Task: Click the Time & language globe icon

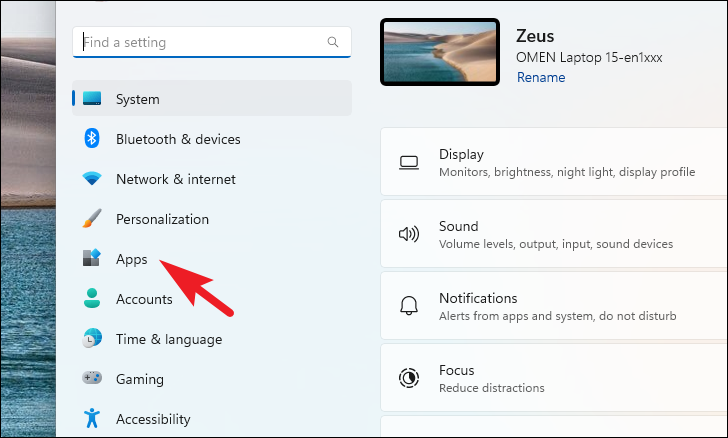Action: coord(92,338)
